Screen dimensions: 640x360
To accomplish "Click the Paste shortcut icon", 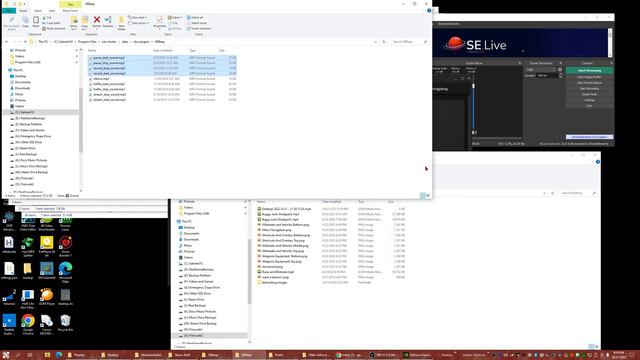I will 44,29.
